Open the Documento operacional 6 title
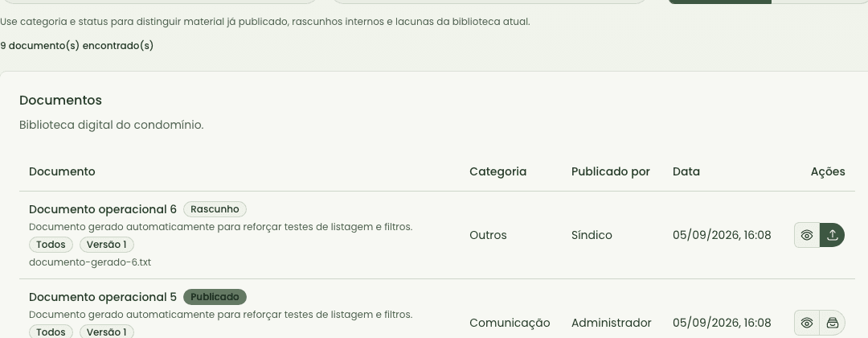The width and height of the screenshot is (868, 338). point(102,209)
